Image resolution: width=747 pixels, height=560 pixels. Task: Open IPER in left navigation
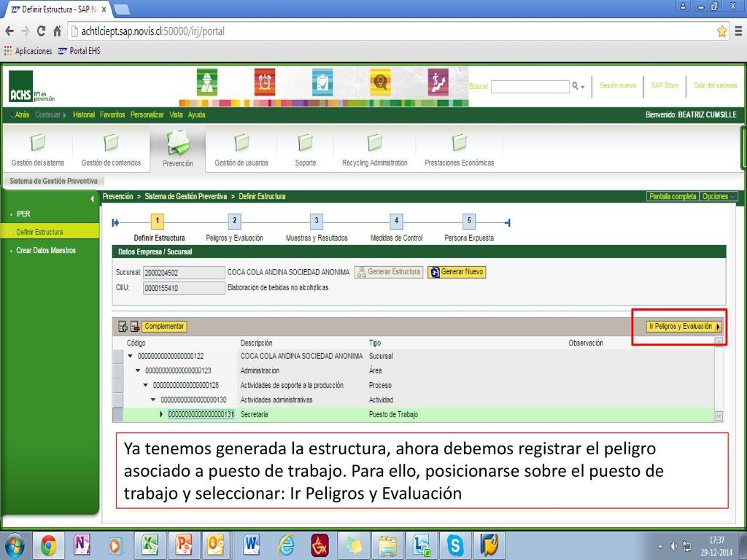tap(23, 214)
